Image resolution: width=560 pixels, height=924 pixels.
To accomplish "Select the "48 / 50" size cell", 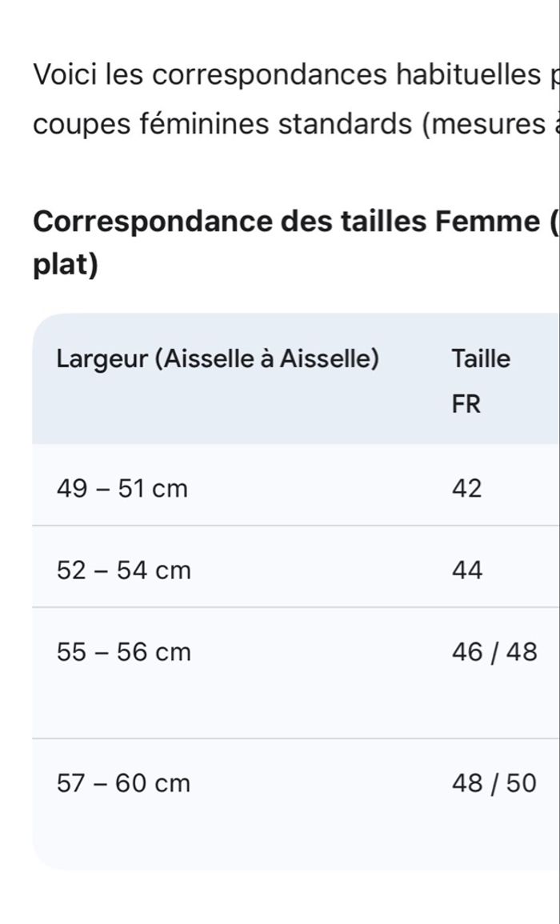I will click(x=494, y=783).
